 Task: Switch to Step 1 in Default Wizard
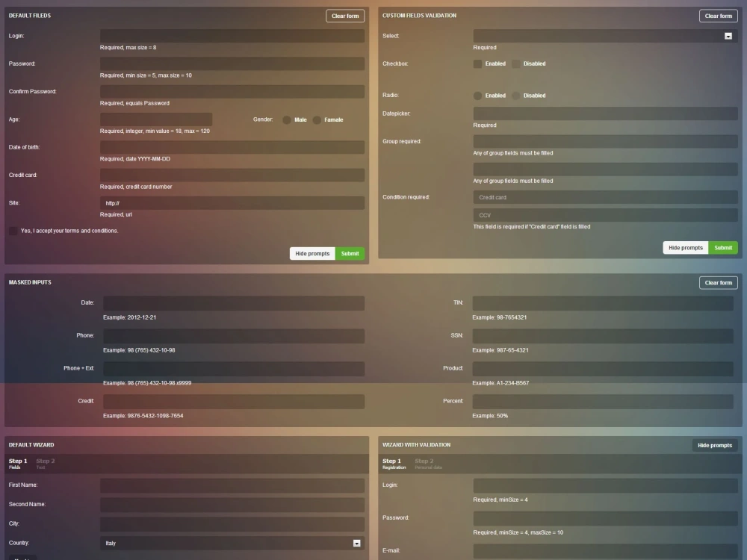(18, 464)
